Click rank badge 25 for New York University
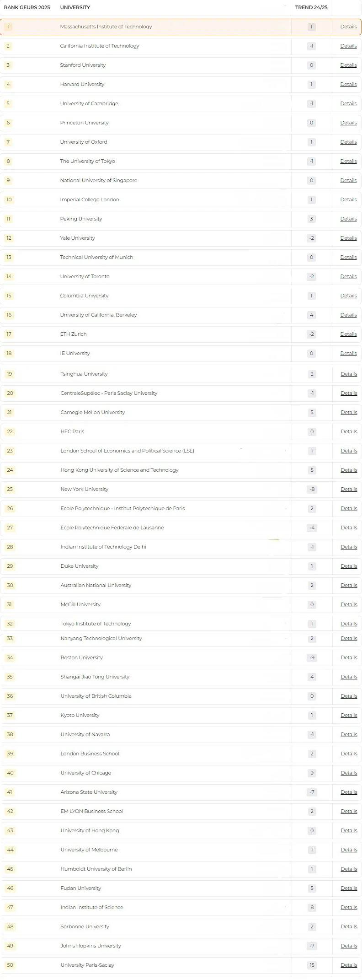362x980 pixels. tap(10, 489)
